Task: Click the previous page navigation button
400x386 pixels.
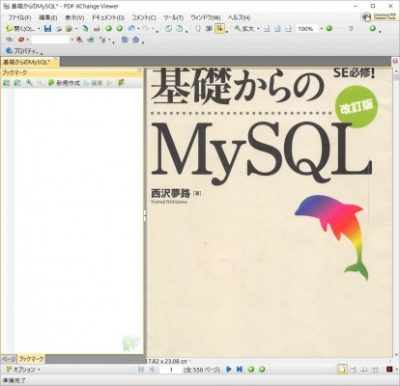Action: [152, 369]
